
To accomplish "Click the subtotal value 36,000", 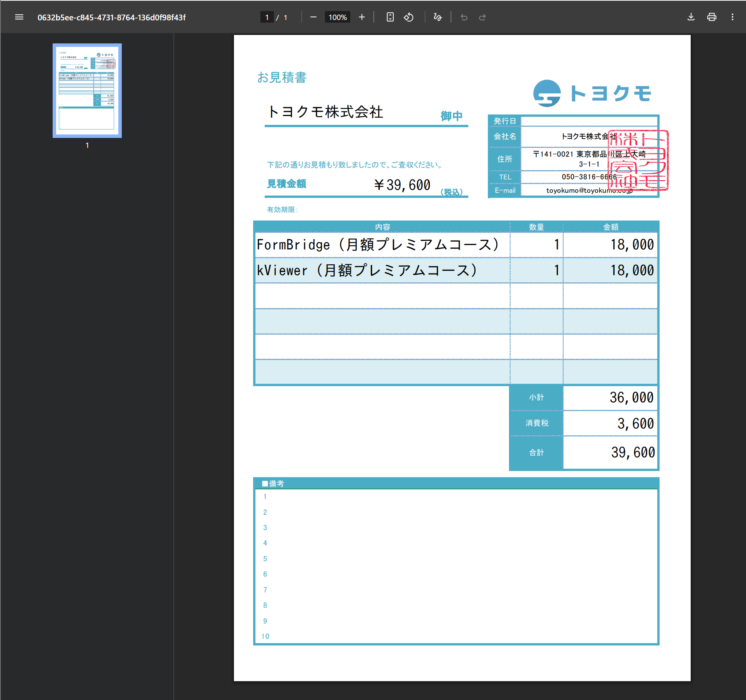I will (632, 397).
